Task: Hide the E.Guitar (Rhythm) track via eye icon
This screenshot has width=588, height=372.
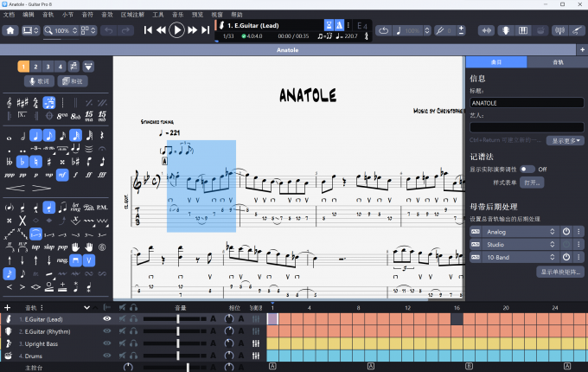Action: click(107, 331)
